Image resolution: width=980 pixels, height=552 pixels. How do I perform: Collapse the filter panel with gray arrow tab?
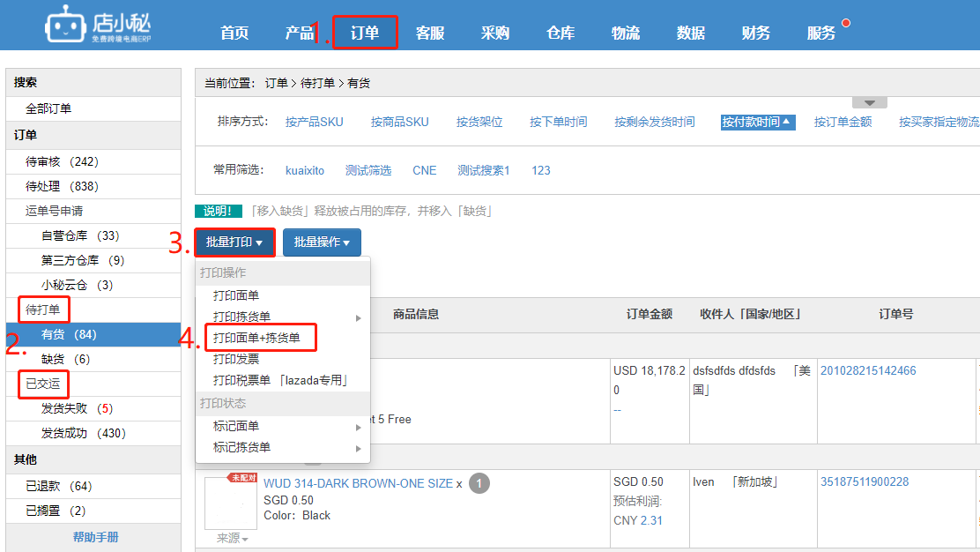coord(869,102)
